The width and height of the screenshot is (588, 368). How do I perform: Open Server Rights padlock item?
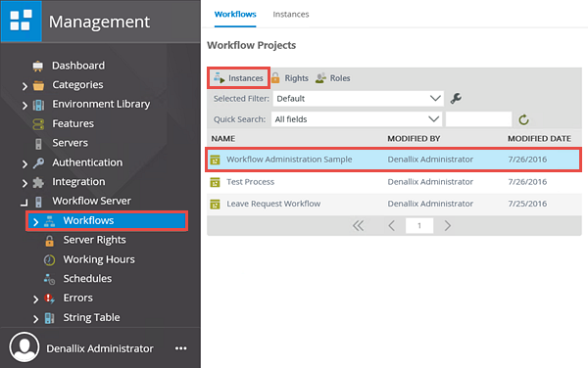tap(84, 240)
